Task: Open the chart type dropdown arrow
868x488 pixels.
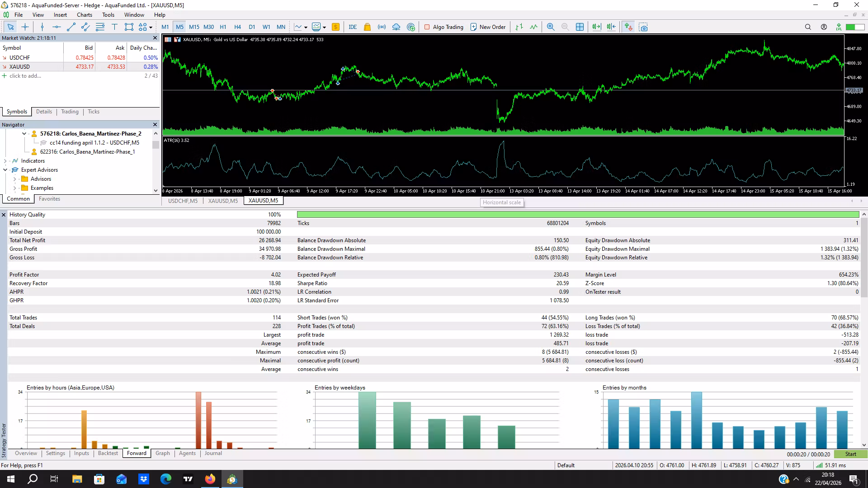Action: click(x=306, y=27)
